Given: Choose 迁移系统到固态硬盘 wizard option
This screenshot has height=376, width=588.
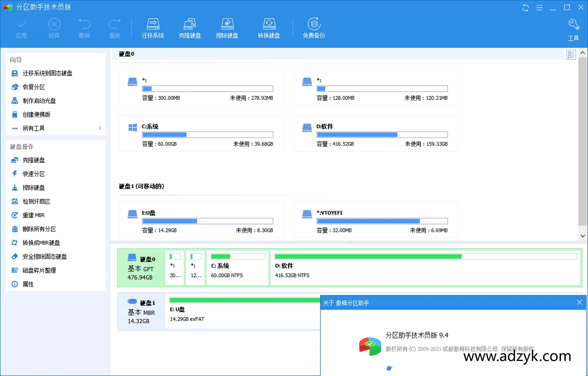Looking at the screenshot, I should pos(47,73).
